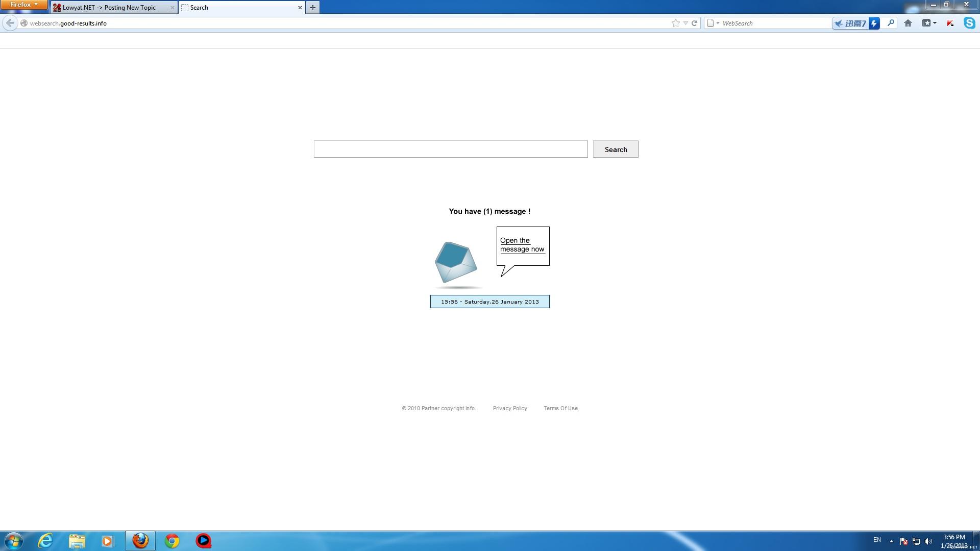This screenshot has height=551, width=980.
Task: Focus the page's main search text box
Action: click(450, 149)
